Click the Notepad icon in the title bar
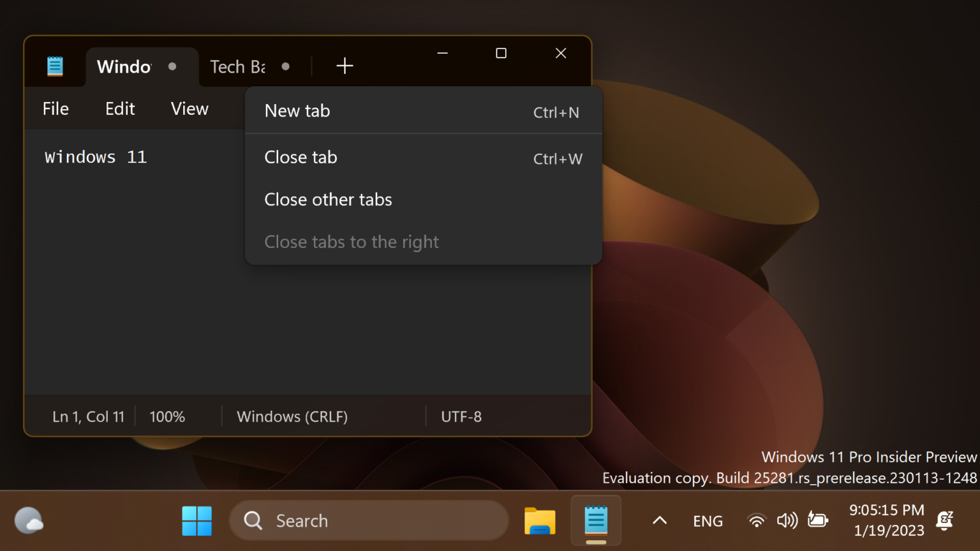Viewport: 980px width, 551px height. click(x=55, y=66)
